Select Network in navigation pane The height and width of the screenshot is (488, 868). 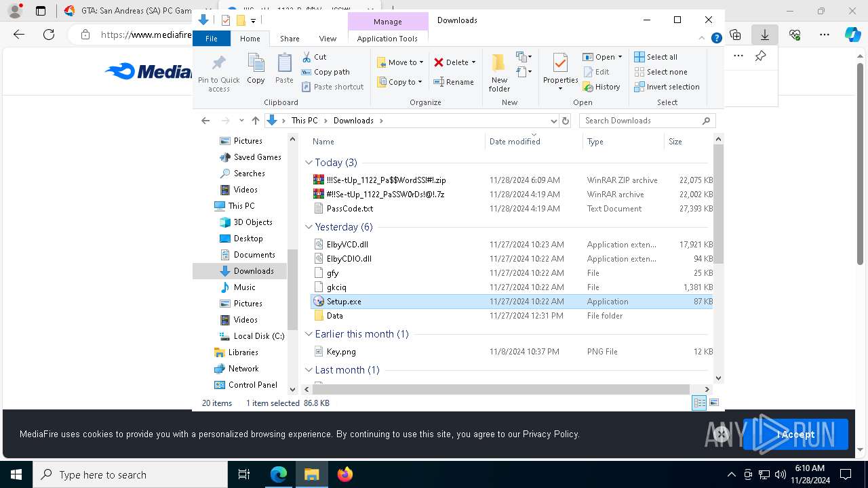(x=237, y=369)
